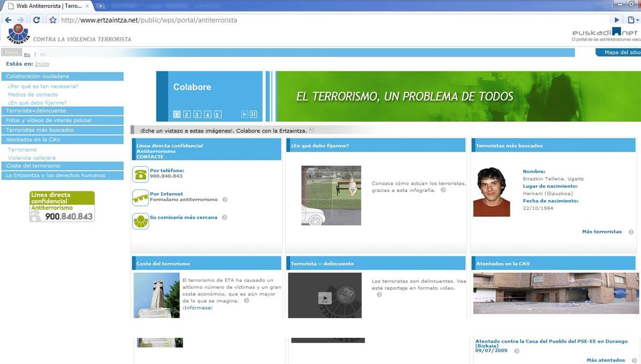Click the WWW internet form icon

(x=140, y=198)
